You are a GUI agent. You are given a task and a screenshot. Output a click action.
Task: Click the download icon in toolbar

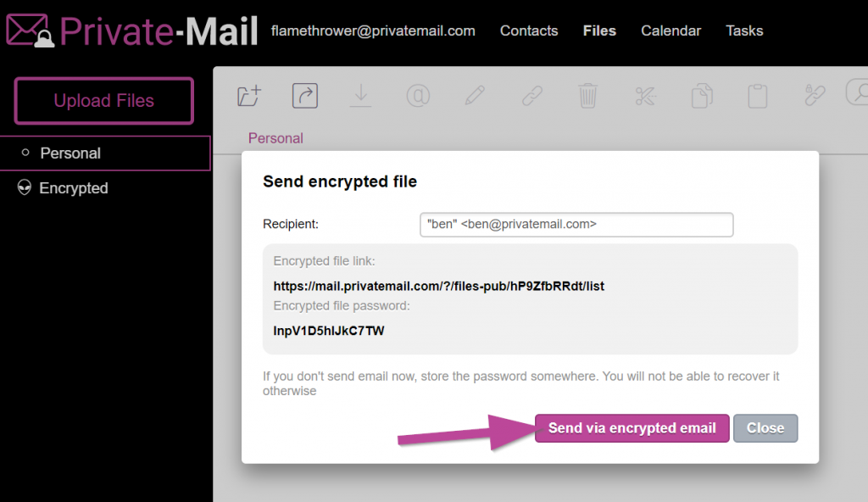[361, 96]
